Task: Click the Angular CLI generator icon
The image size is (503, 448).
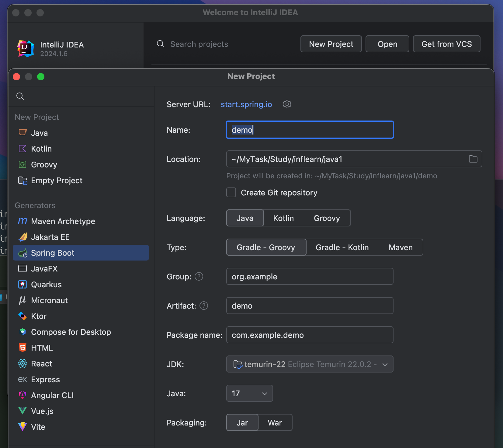Action: (23, 395)
